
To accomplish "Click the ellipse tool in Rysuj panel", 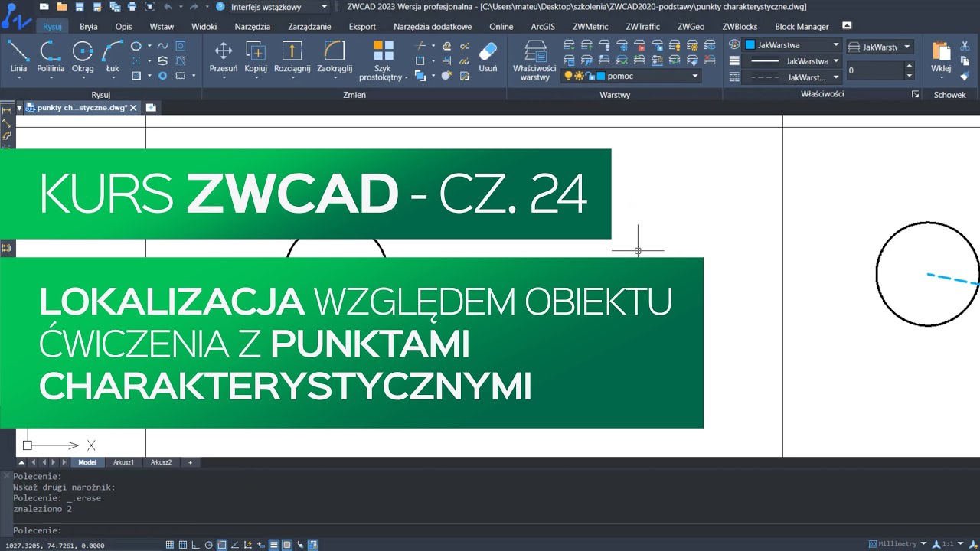I will [136, 46].
